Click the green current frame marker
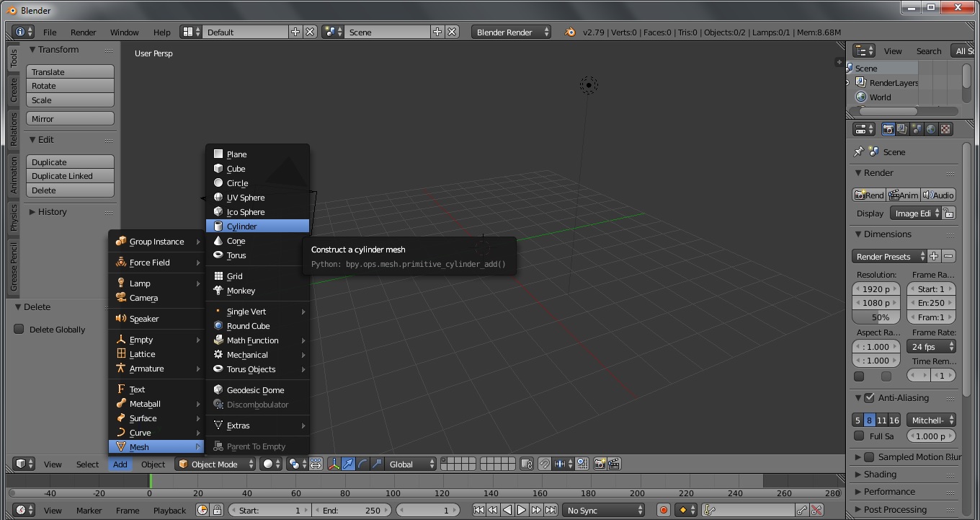The height and width of the screenshot is (520, 980). (151, 480)
